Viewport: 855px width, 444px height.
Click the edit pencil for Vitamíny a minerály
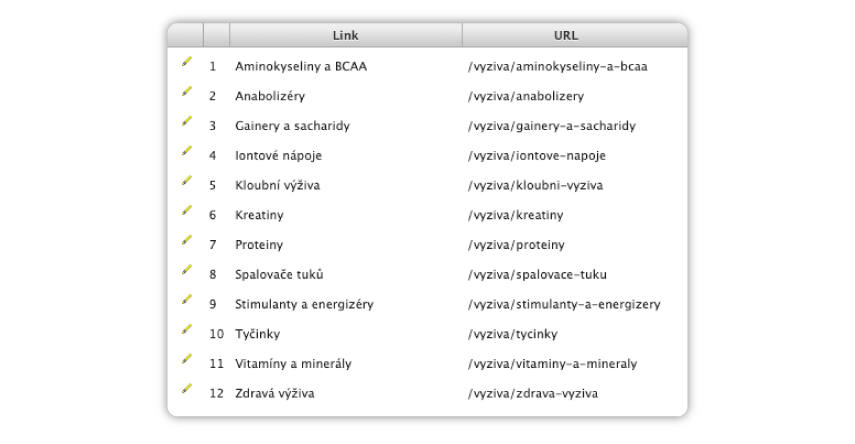pos(186,359)
